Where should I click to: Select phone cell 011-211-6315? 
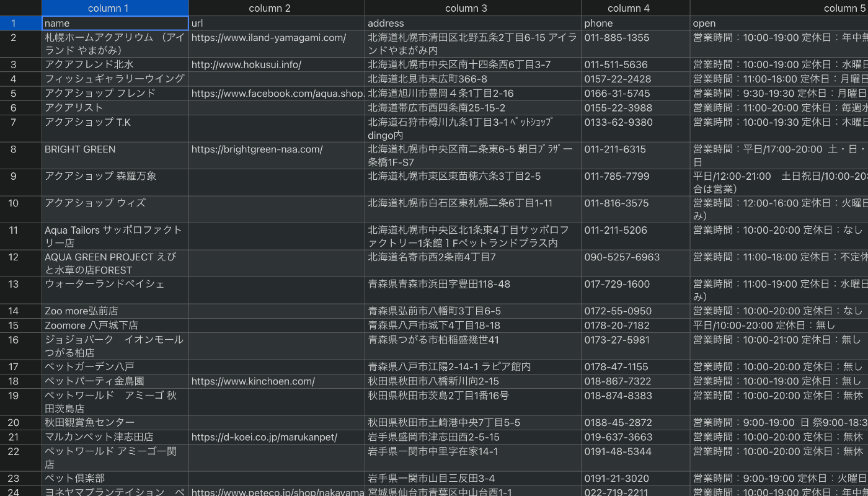pos(635,156)
